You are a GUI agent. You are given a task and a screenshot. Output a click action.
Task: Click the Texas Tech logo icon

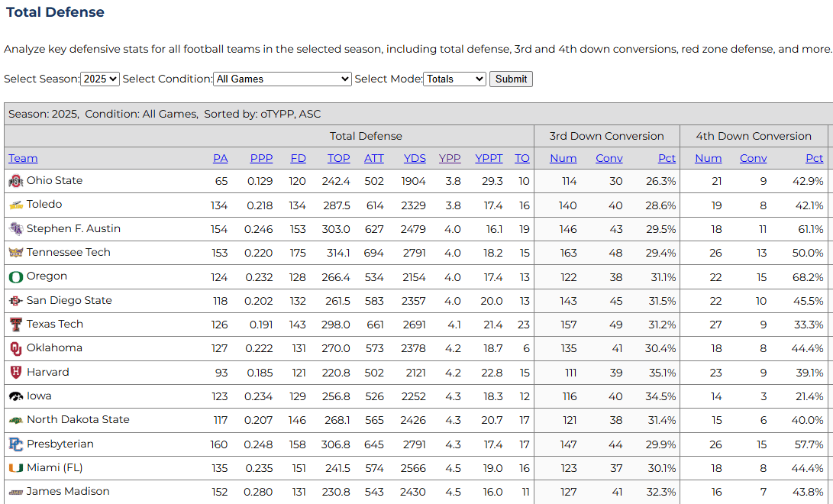[15, 325]
